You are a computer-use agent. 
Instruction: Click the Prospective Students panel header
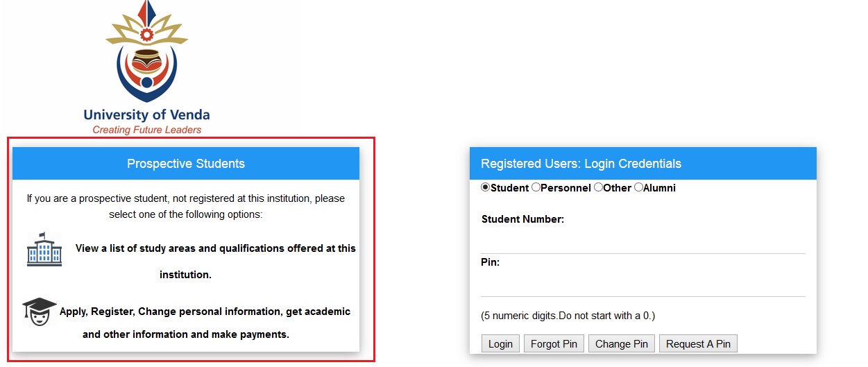click(x=186, y=164)
